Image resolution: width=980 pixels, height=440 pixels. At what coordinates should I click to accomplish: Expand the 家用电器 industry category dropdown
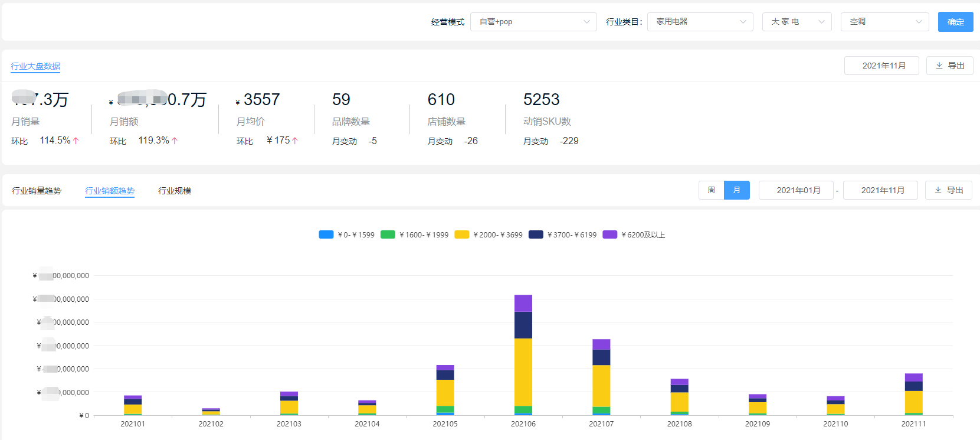(x=700, y=22)
